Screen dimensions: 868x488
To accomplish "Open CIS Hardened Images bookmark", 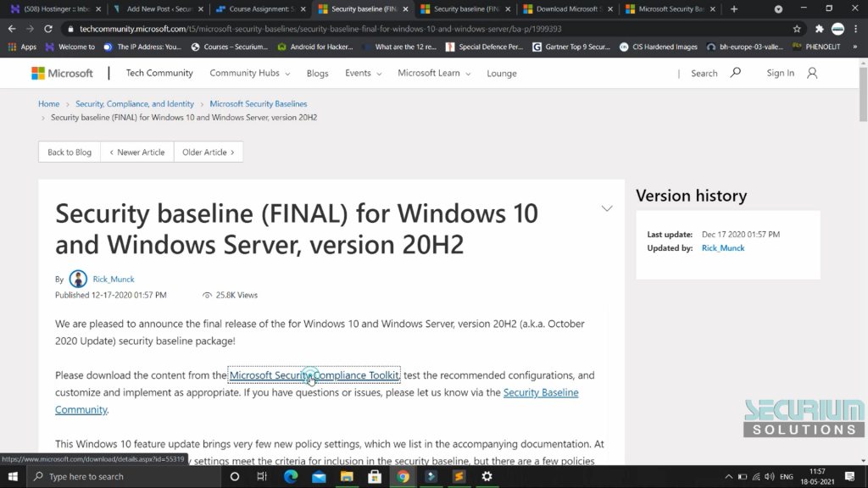I will click(658, 47).
